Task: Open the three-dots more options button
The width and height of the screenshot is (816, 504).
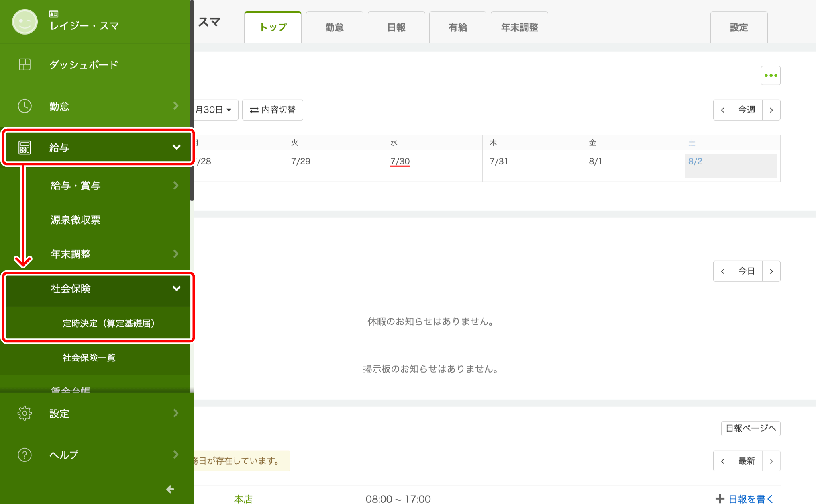Action: [770, 76]
